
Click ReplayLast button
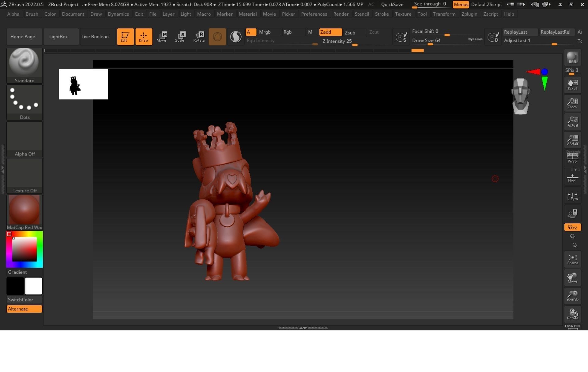[520, 32]
